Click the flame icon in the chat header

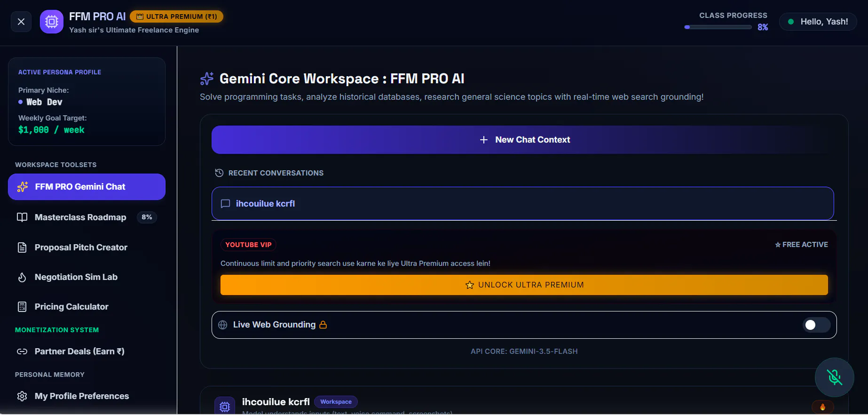[823, 407]
